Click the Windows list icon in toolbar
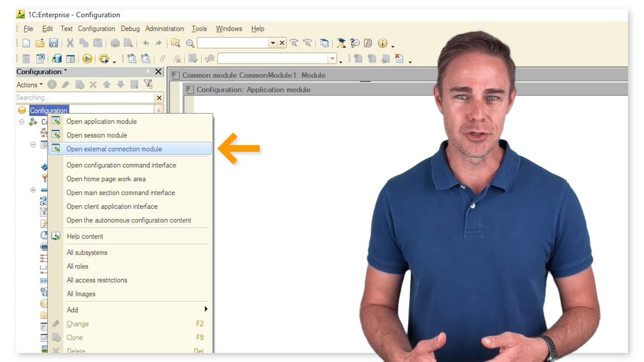The width and height of the screenshot is (644, 362). pyautogui.click(x=325, y=43)
